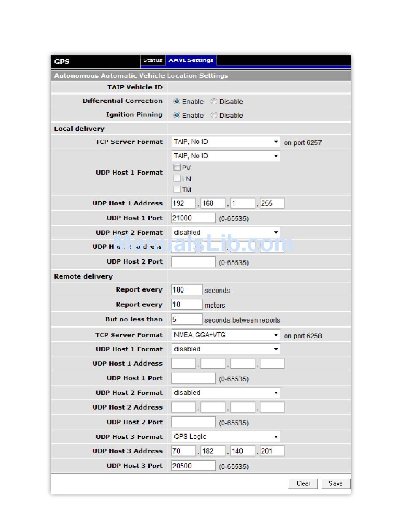
Task: Click the GPS header title
Action: coord(62,62)
